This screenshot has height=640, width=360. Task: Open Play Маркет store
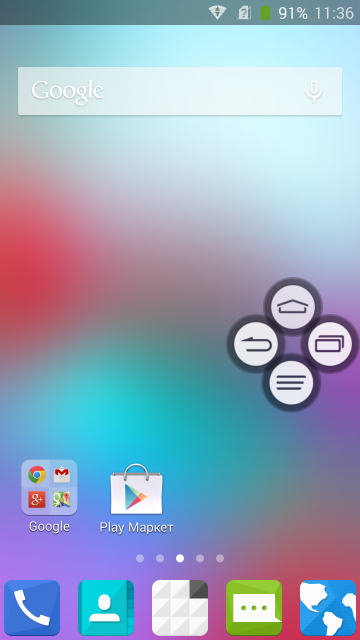[136, 499]
